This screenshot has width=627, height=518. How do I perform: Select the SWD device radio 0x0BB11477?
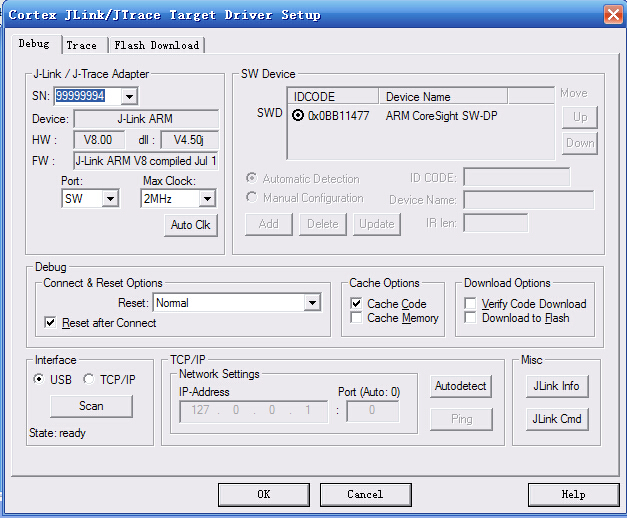(298, 116)
